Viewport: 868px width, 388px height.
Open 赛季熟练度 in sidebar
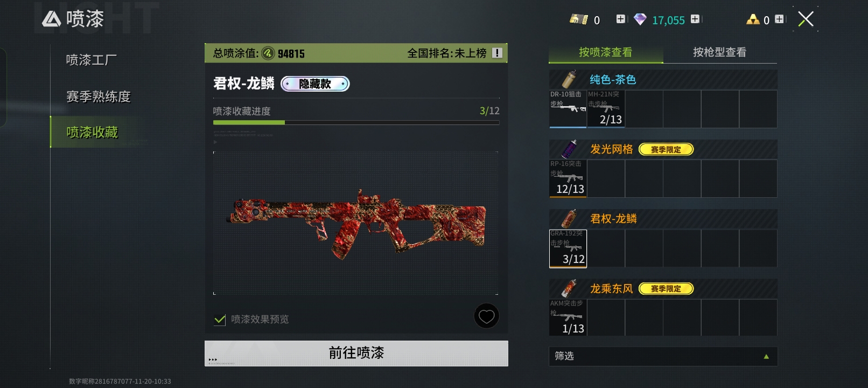point(99,96)
